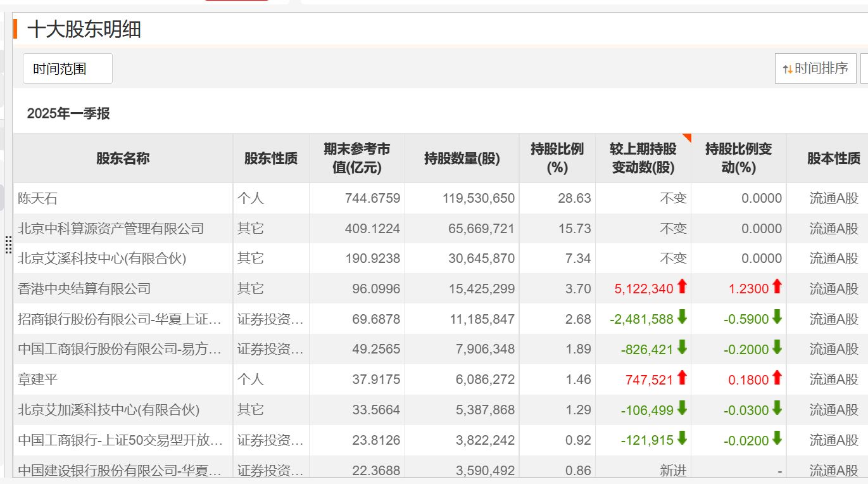Open shareholder 陈天石 in the table
868x484 pixels.
pos(38,198)
